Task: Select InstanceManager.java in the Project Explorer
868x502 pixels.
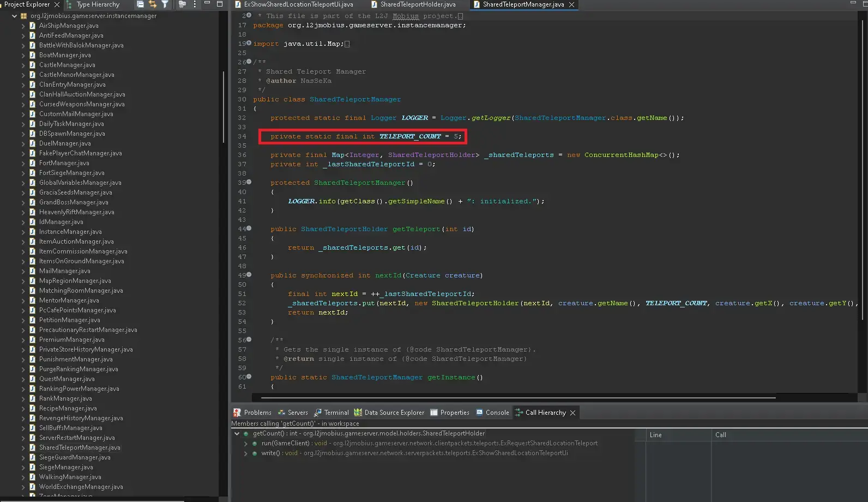Action: coord(70,232)
